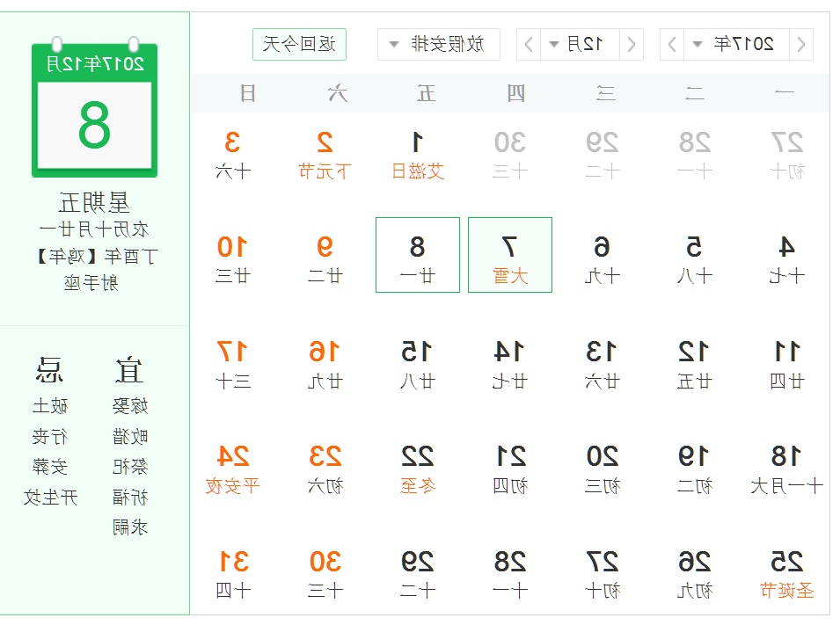
Task: Click the 祭祀 entry under 宜
Action: 130,467
